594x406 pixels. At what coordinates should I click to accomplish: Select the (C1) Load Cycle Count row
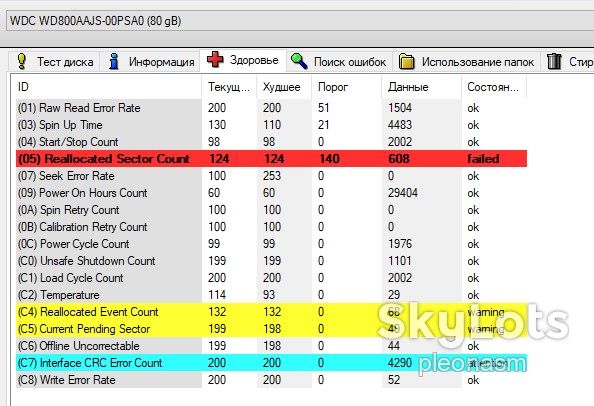click(271, 278)
